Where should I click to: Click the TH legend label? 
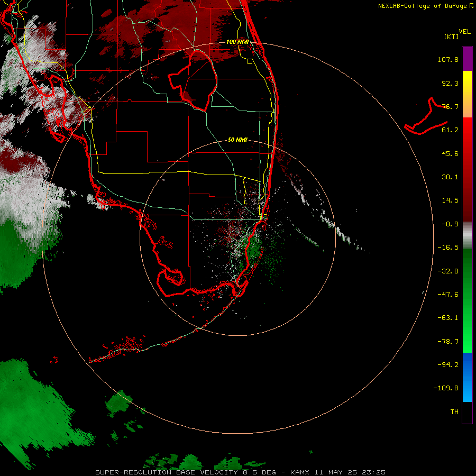[x=454, y=412]
